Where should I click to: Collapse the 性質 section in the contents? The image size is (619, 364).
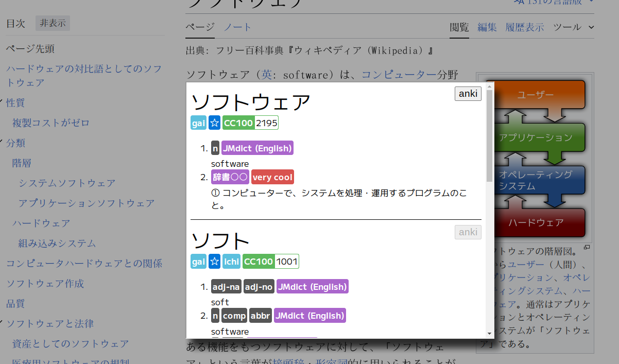[x=2, y=102]
